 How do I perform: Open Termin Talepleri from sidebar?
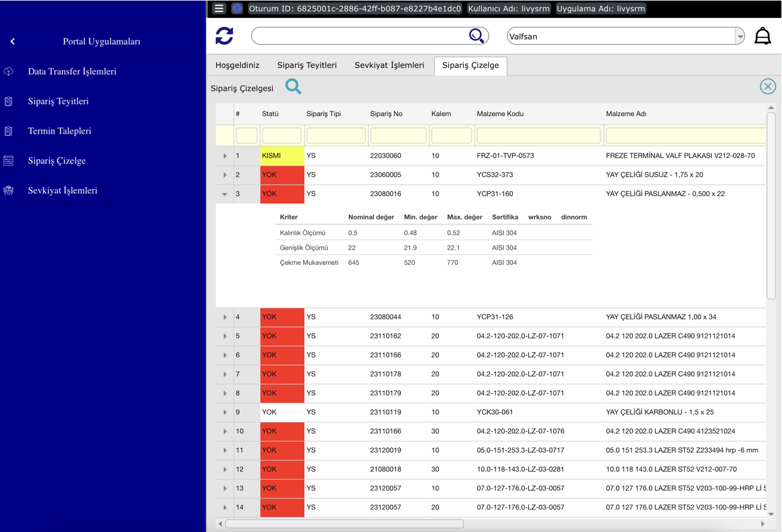59,131
